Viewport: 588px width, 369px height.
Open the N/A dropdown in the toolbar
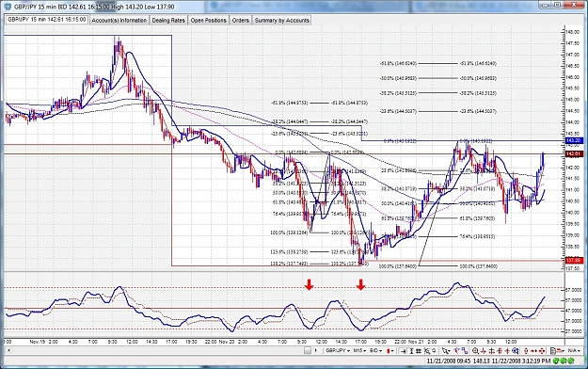(x=574, y=350)
